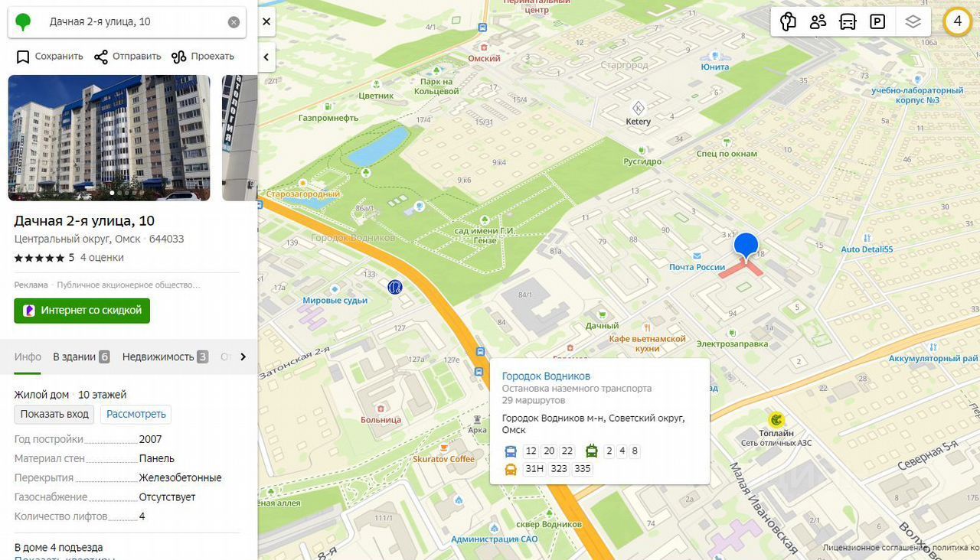
Task: Click the green 2GIS logo in search bar
Action: pyautogui.click(x=24, y=22)
